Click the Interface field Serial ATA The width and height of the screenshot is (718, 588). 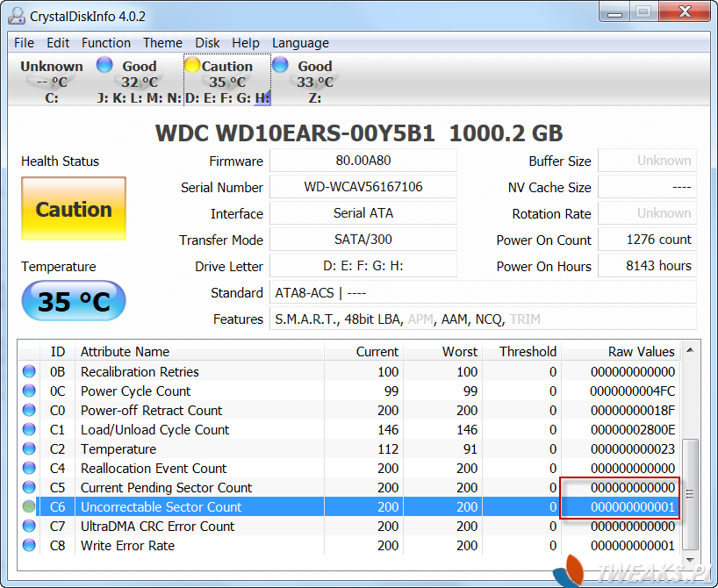[363, 213]
